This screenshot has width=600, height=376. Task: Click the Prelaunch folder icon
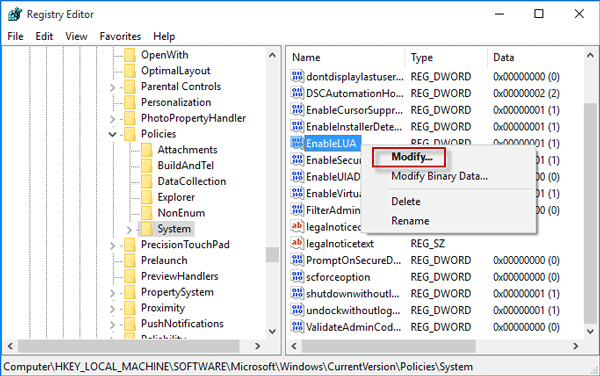(x=130, y=260)
